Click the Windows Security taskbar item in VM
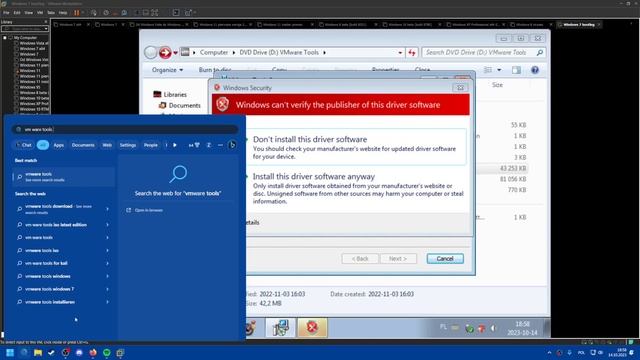Screen dimensions: 640x360 point(312,327)
